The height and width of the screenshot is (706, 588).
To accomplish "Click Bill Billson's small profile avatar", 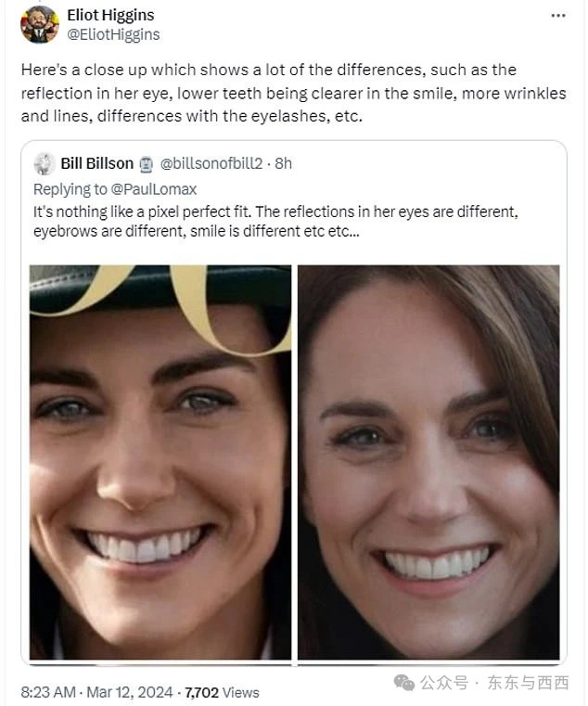I will click(x=45, y=164).
